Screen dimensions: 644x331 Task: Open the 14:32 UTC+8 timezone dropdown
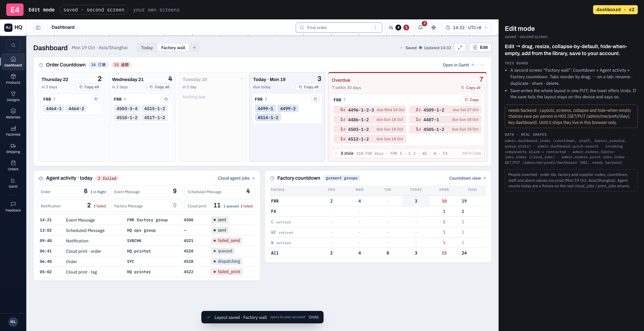tap(466, 28)
